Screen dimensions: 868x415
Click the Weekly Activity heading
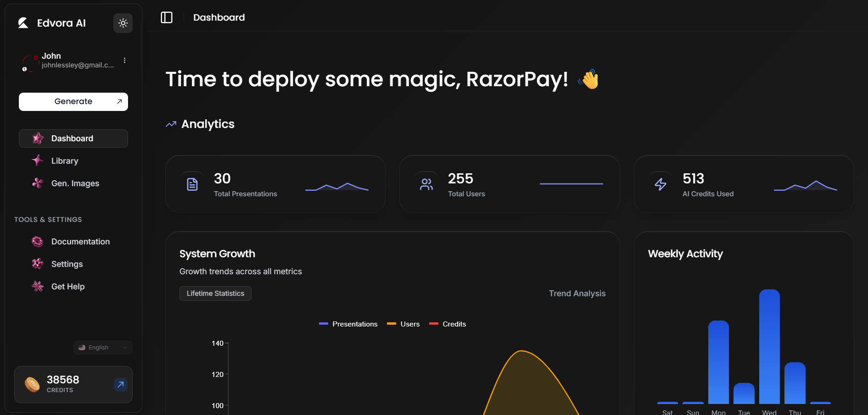685,254
